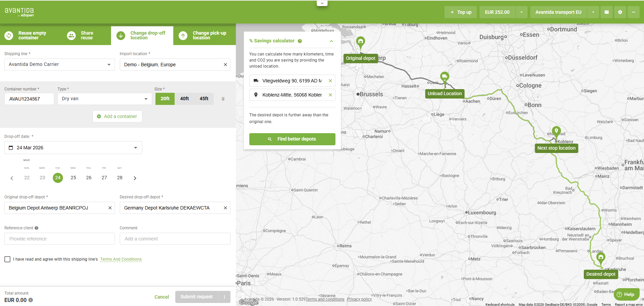Click the EUR 252.00 balance button

tap(497, 12)
